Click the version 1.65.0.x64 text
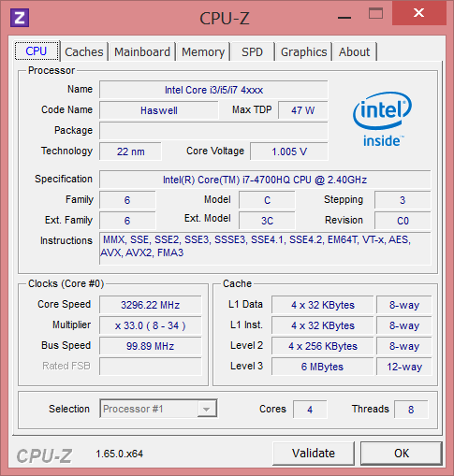Image resolution: width=454 pixels, height=476 pixels. [119, 454]
